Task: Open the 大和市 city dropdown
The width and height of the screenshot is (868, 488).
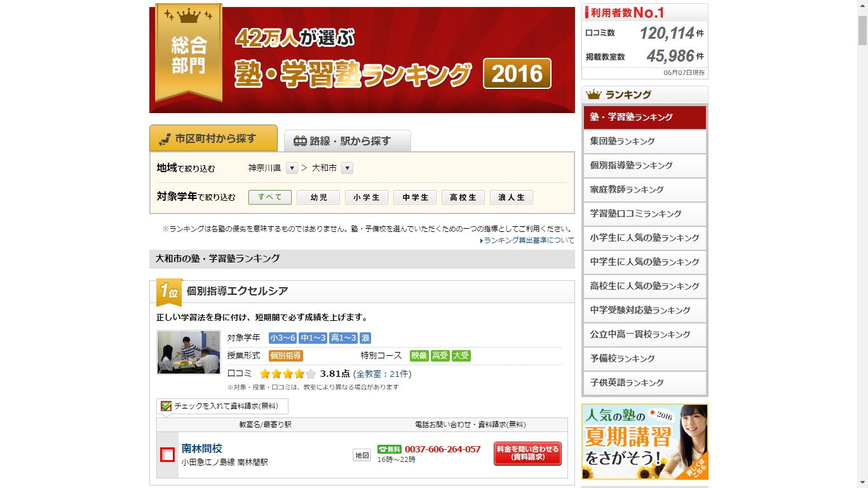Action: tap(347, 168)
